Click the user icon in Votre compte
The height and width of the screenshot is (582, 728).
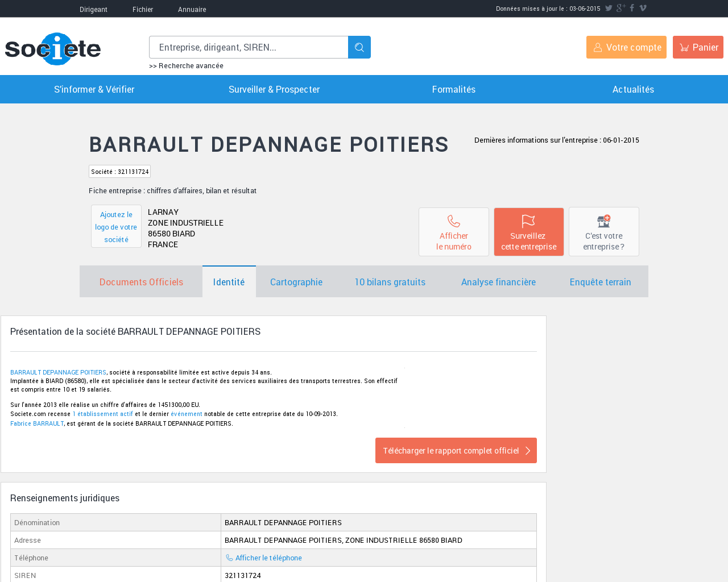point(598,48)
